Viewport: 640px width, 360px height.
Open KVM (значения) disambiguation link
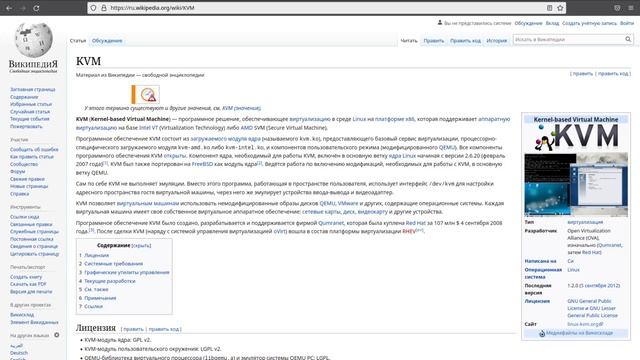(x=241, y=108)
